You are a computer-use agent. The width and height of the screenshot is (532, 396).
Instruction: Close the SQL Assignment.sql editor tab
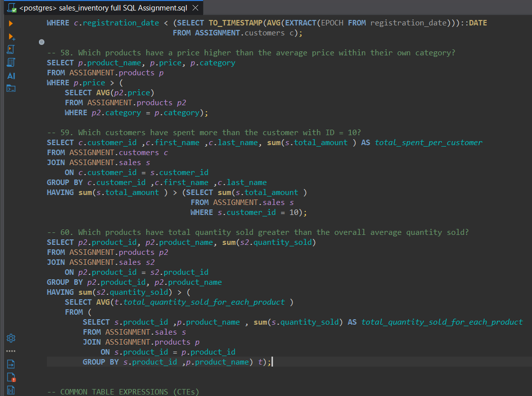click(x=196, y=8)
